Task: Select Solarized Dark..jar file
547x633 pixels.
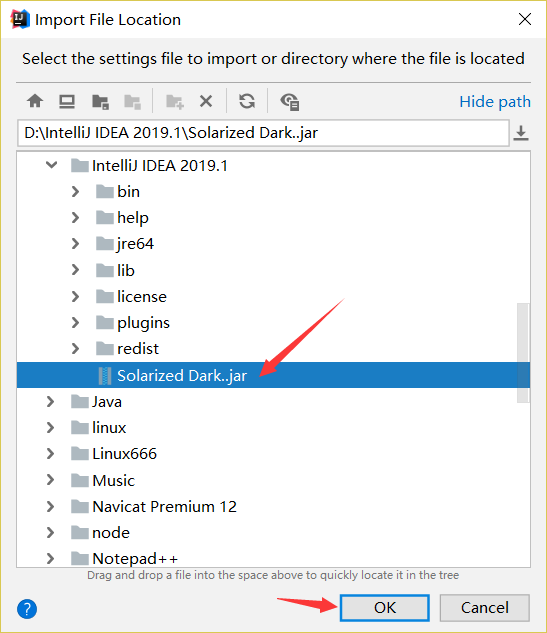Action: tap(273, 375)
